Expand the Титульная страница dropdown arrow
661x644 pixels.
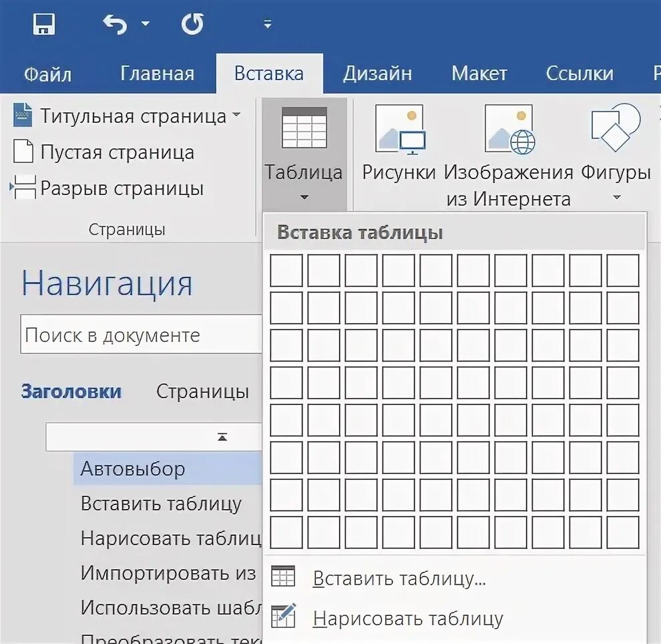(x=236, y=114)
